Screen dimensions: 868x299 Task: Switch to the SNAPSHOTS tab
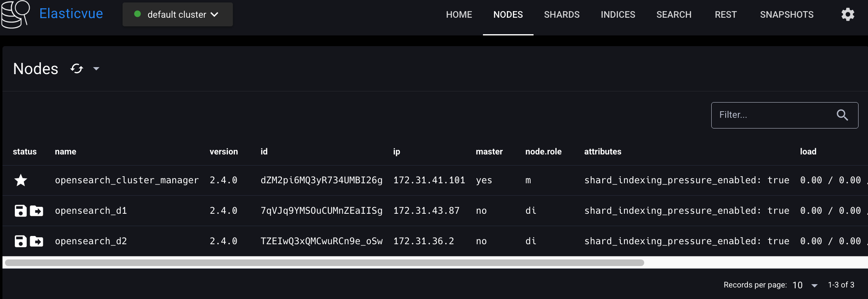pyautogui.click(x=787, y=14)
